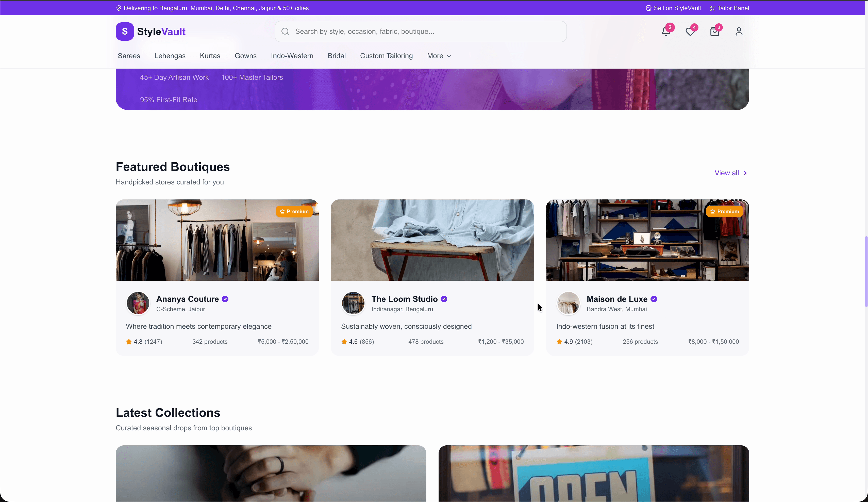868x502 pixels.
Task: Click the search magnifier icon
Action: [285, 32]
